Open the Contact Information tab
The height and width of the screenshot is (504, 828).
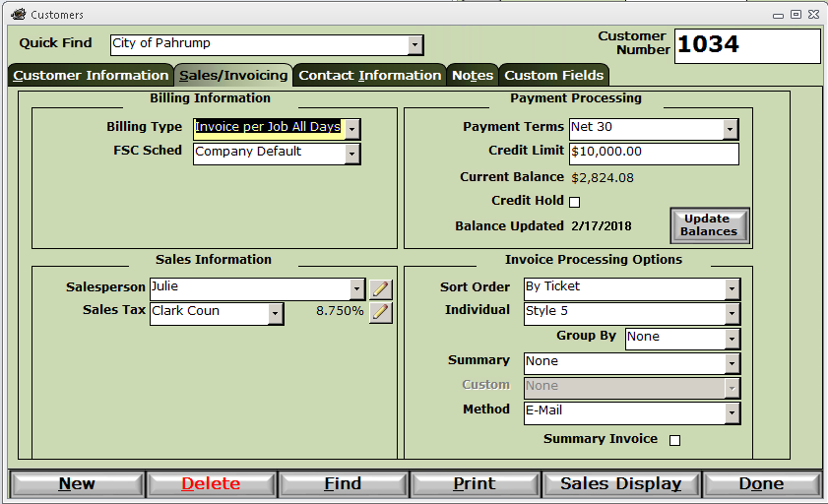[x=369, y=76]
